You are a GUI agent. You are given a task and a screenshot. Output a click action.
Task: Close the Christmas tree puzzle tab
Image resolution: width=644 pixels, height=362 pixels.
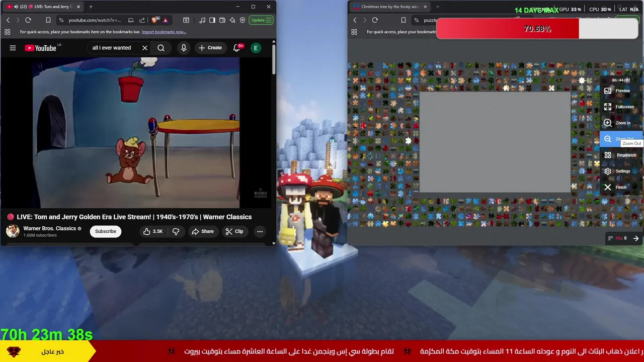tap(425, 7)
